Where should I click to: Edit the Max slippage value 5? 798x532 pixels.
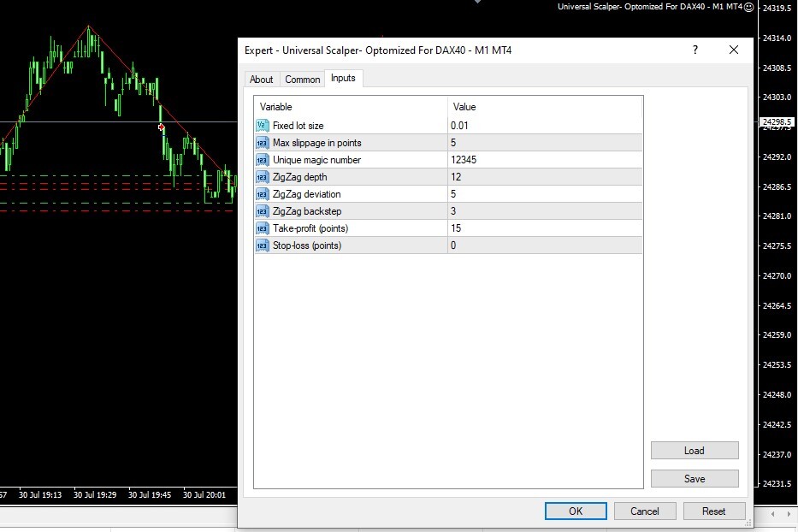click(x=545, y=143)
